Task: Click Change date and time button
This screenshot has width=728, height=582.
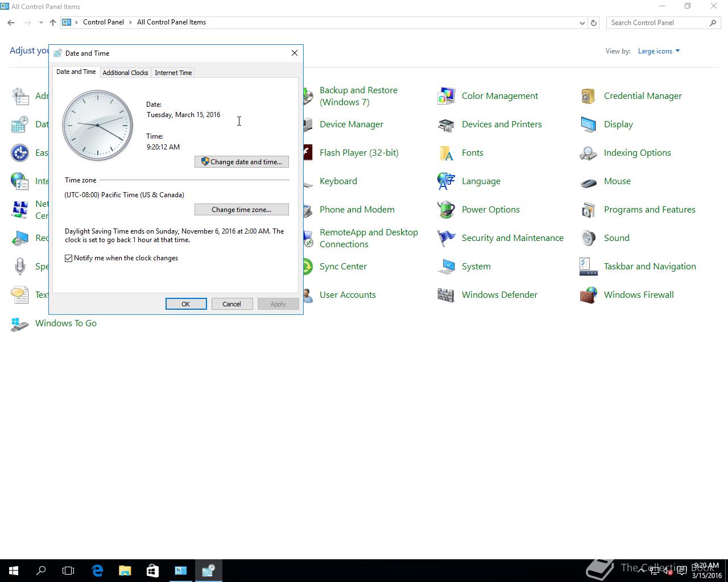Action: pos(242,162)
